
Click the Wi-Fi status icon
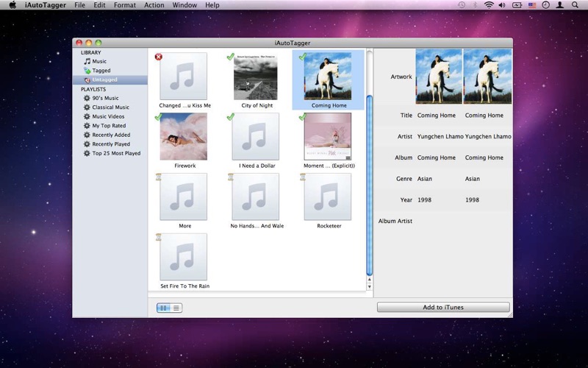pyautogui.click(x=488, y=5)
